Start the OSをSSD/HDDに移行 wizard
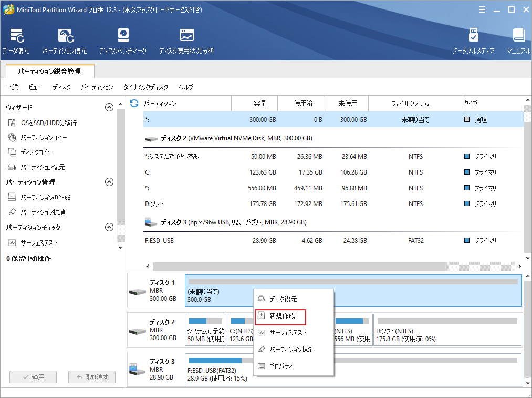532x398 pixels. tap(43, 123)
